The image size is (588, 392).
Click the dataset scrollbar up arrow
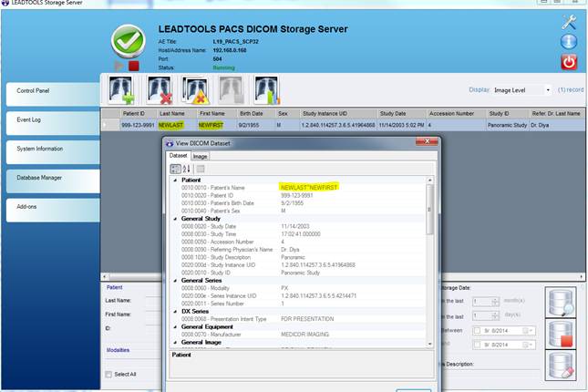429,181
